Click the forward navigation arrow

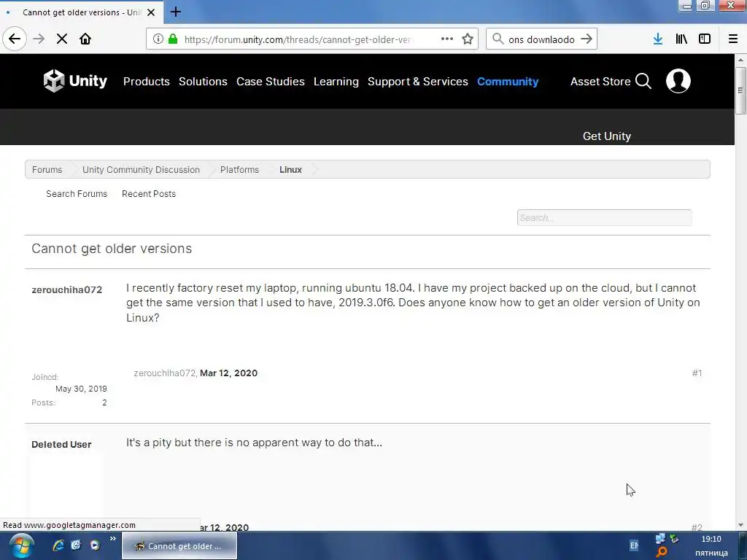click(x=39, y=39)
